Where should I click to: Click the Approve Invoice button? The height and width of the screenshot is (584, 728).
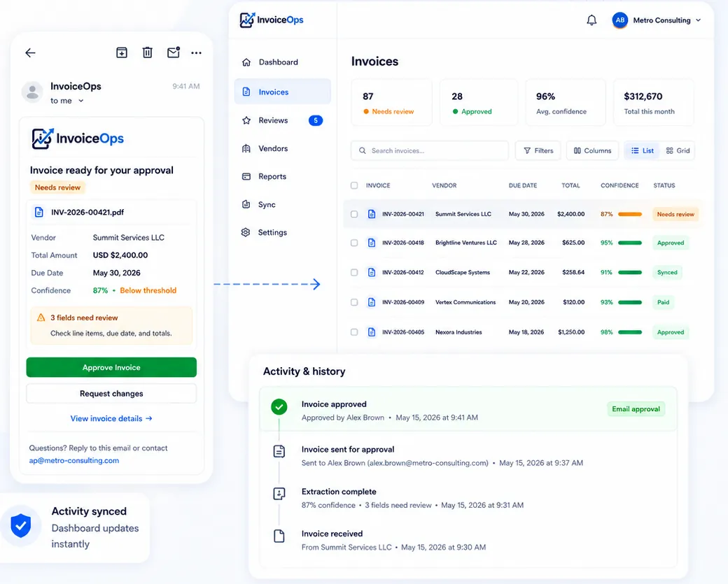(111, 367)
